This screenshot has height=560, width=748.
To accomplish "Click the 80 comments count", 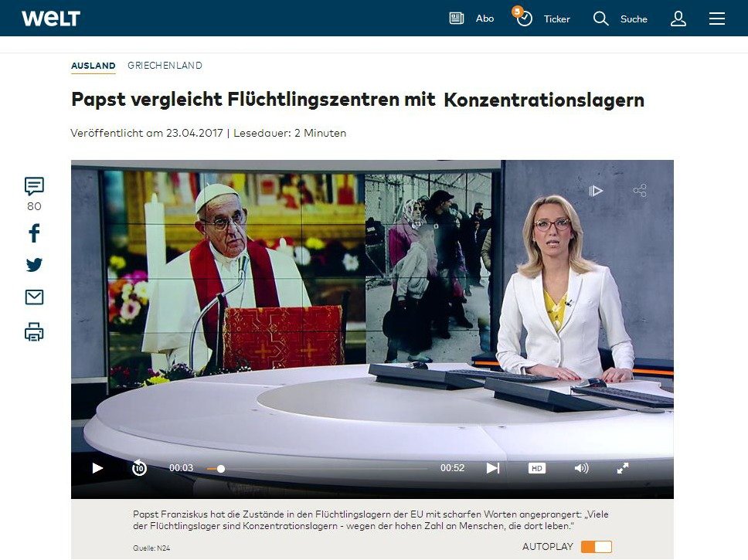I will point(34,206).
